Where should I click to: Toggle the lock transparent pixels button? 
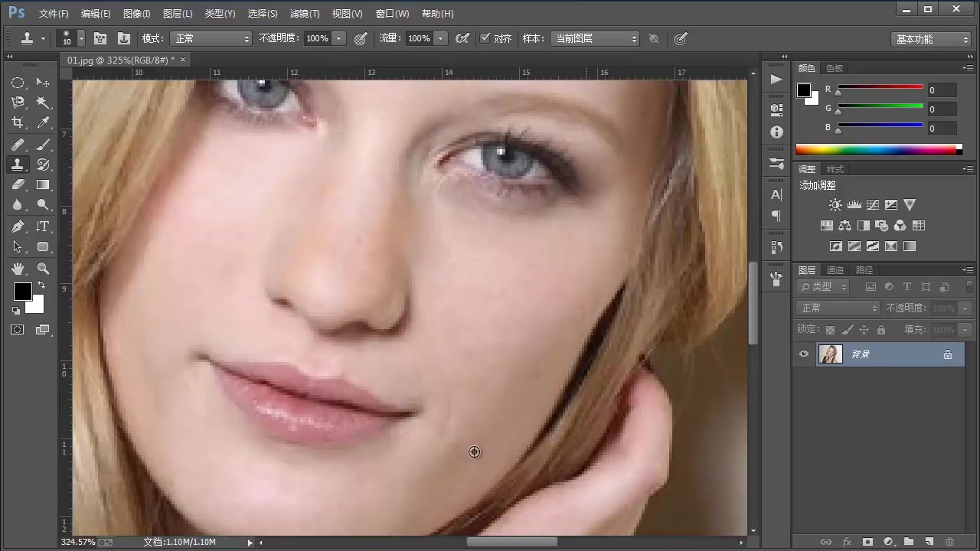(x=830, y=330)
